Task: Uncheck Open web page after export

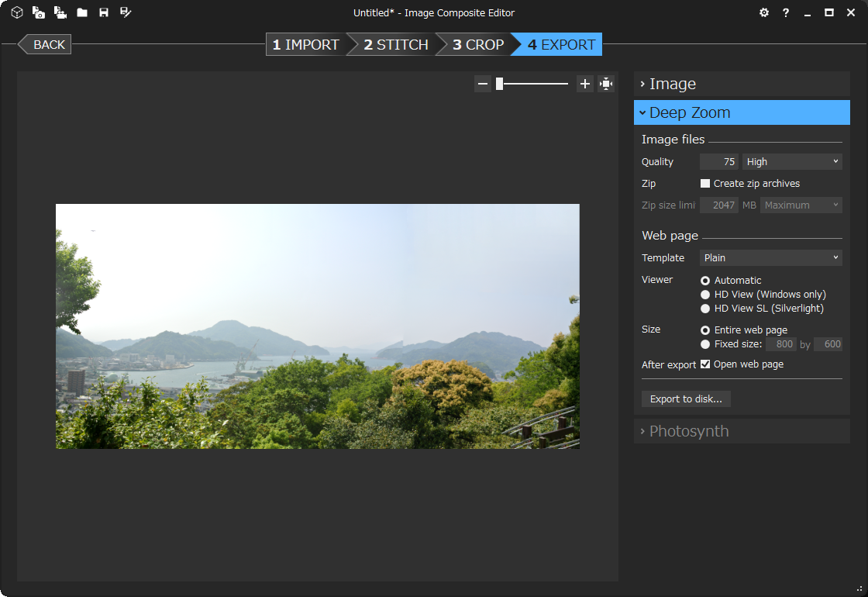Action: pos(705,364)
